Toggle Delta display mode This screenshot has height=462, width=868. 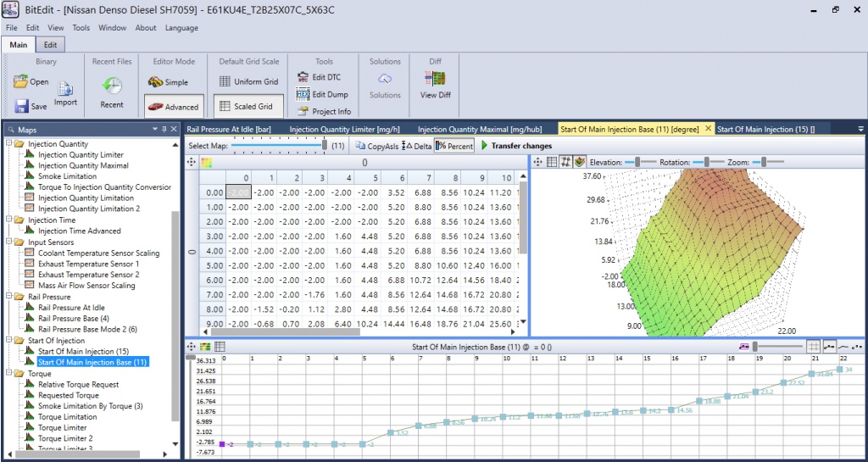pyautogui.click(x=415, y=146)
